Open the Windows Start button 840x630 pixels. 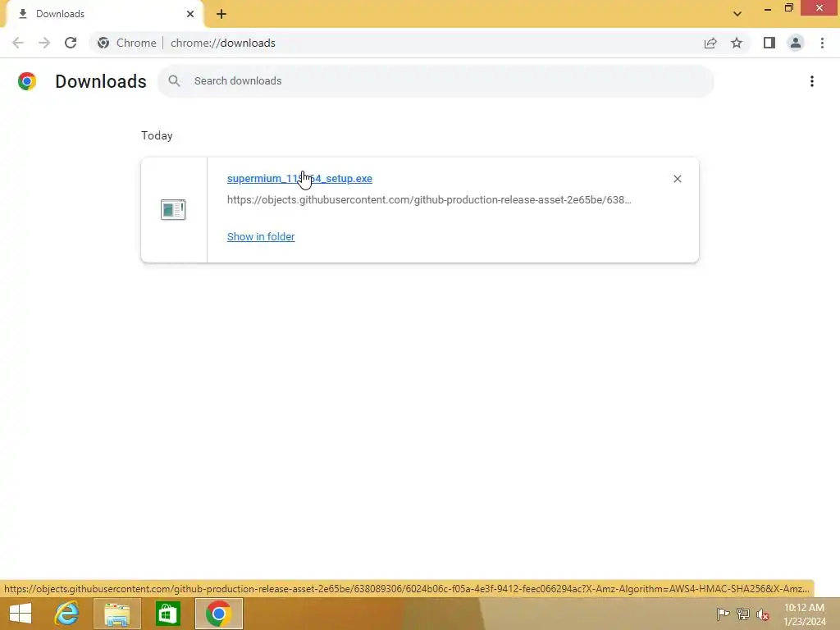point(21,614)
